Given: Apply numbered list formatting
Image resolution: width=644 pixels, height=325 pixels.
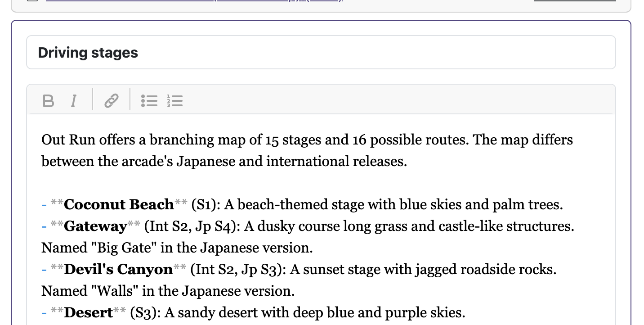Looking at the screenshot, I should click(x=174, y=100).
